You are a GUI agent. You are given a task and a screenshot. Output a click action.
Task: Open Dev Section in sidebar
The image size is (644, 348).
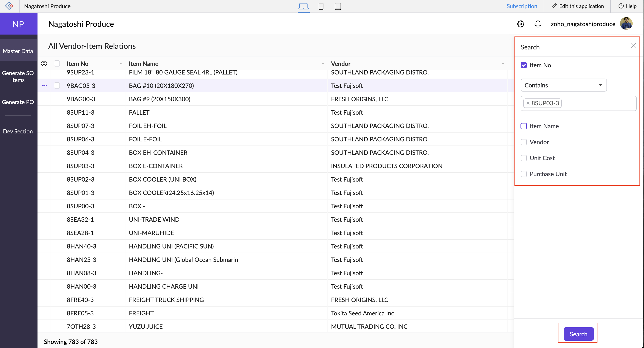pos(18,131)
